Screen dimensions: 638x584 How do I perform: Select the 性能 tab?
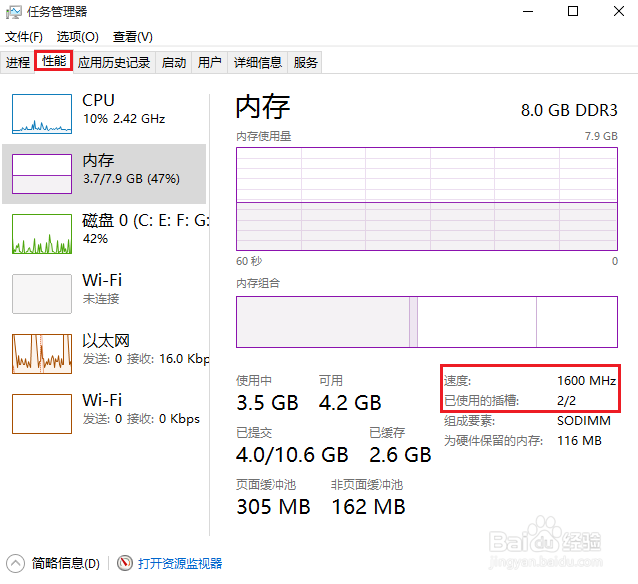coord(54,61)
